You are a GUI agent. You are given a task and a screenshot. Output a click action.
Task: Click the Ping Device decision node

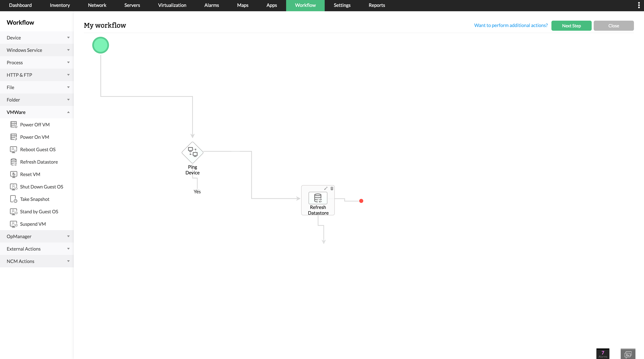pos(192,152)
